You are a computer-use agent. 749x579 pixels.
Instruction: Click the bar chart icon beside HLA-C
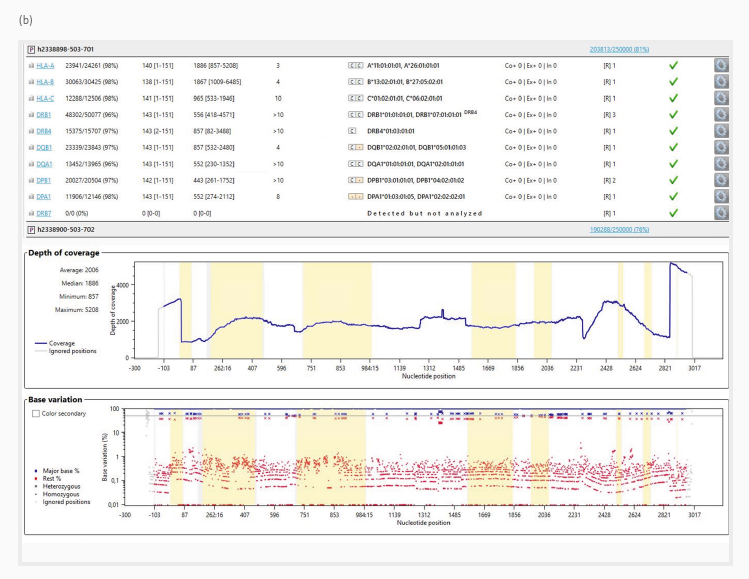[x=32, y=99]
